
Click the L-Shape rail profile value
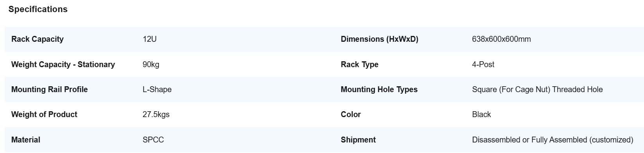click(x=157, y=89)
